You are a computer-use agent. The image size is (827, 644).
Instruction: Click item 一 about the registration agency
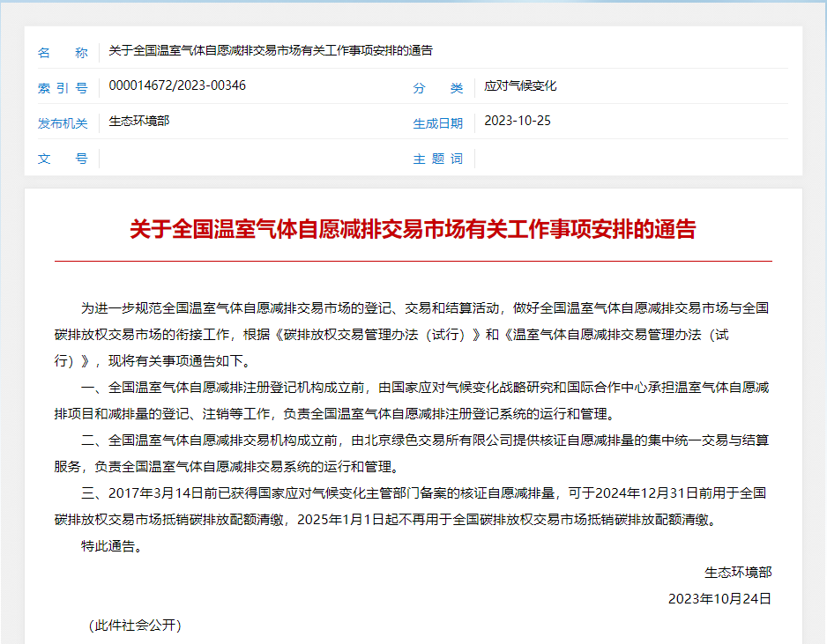tap(413, 400)
